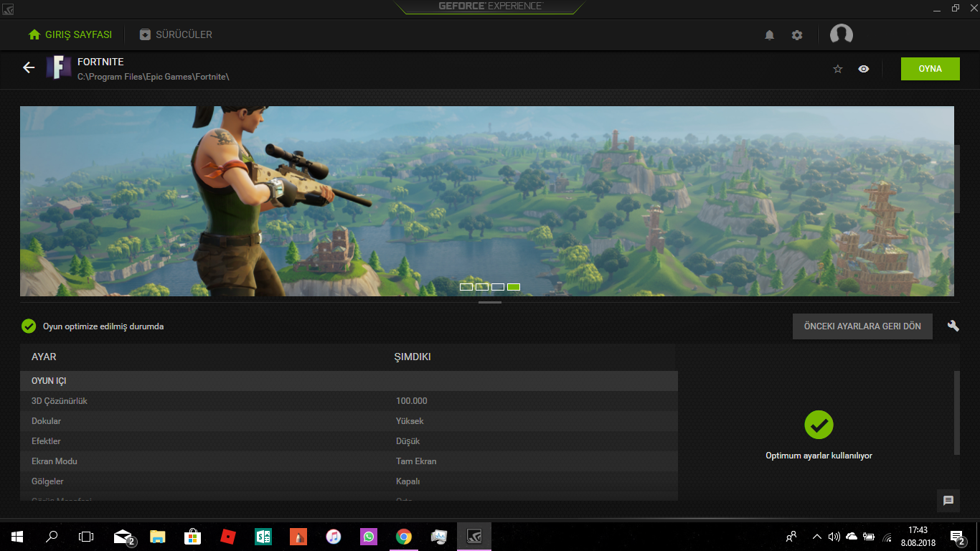Click the Fortnite banner screenshot
980x551 pixels.
[x=487, y=201]
